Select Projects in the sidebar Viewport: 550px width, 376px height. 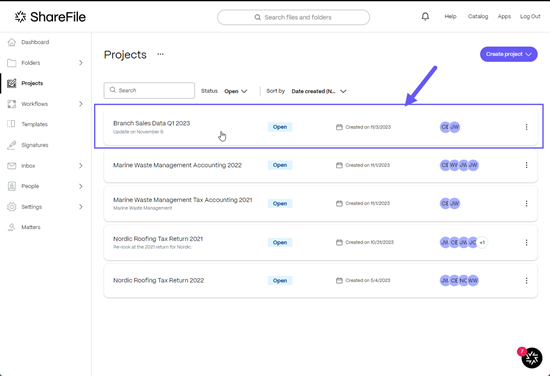[x=32, y=83]
